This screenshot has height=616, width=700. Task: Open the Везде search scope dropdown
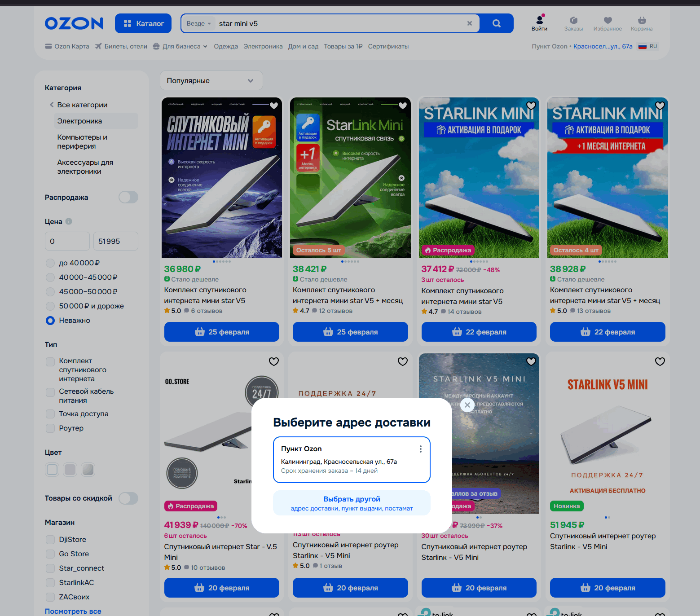point(198,23)
